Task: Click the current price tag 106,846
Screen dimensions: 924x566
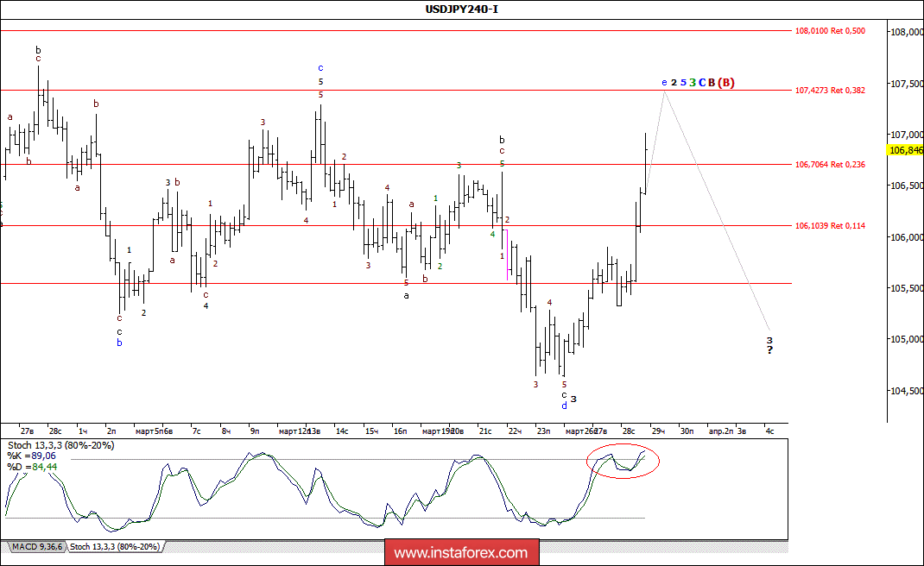Action: point(905,150)
